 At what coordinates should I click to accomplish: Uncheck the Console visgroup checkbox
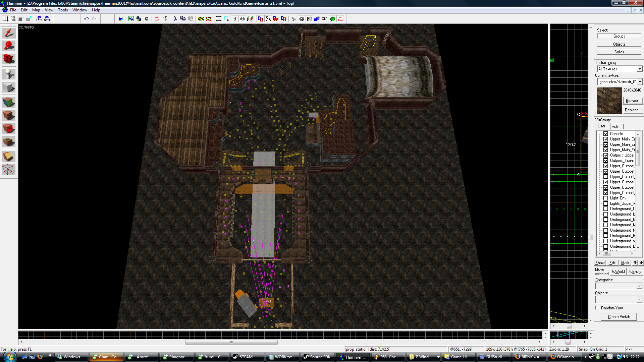pyautogui.click(x=606, y=134)
